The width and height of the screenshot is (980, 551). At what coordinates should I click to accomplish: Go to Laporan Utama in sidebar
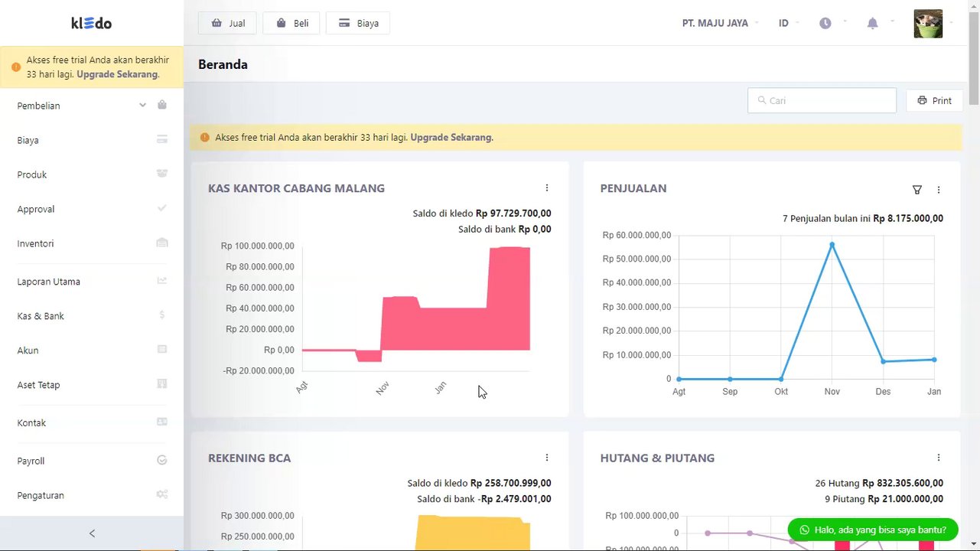(48, 282)
